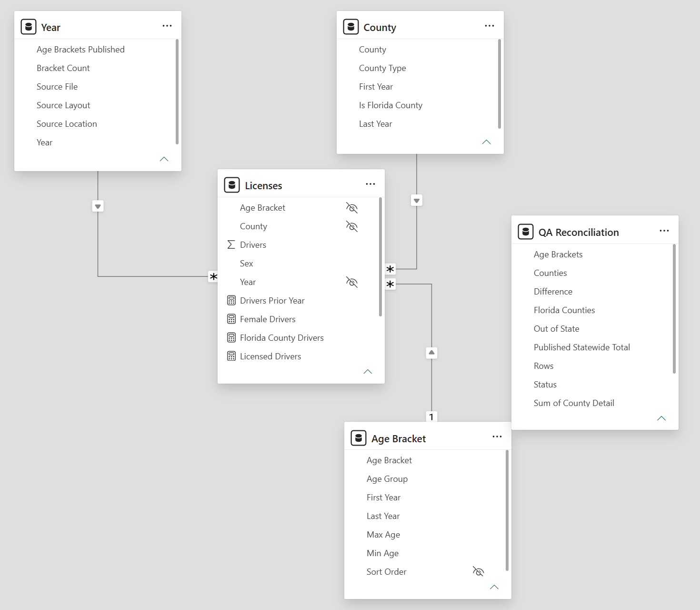Image resolution: width=700 pixels, height=610 pixels.
Task: Click the one-side '1' marker above Age Bracket table
Action: click(431, 417)
